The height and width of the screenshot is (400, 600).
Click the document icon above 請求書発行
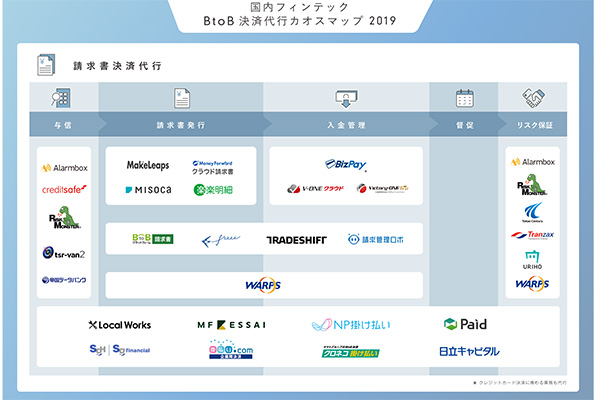click(x=181, y=98)
